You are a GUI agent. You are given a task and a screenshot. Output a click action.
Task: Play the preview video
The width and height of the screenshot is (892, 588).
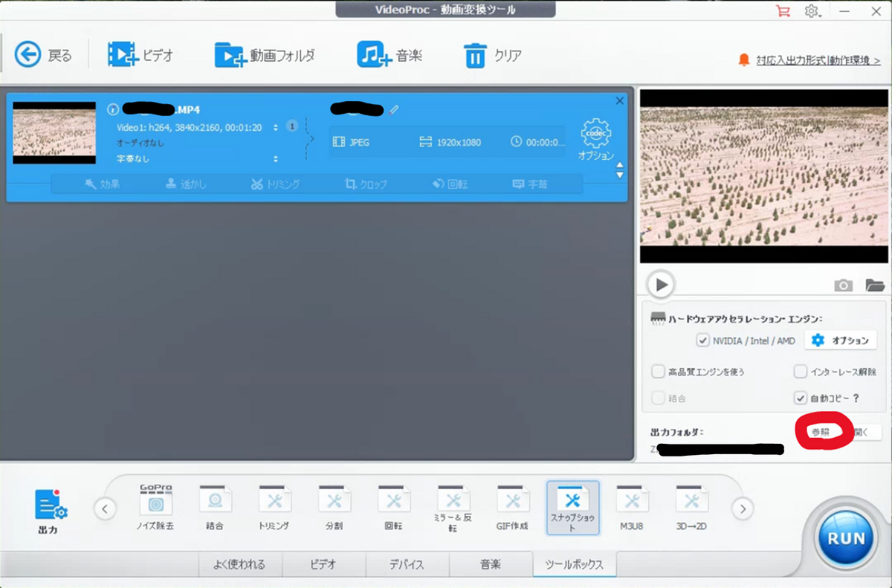click(x=660, y=284)
